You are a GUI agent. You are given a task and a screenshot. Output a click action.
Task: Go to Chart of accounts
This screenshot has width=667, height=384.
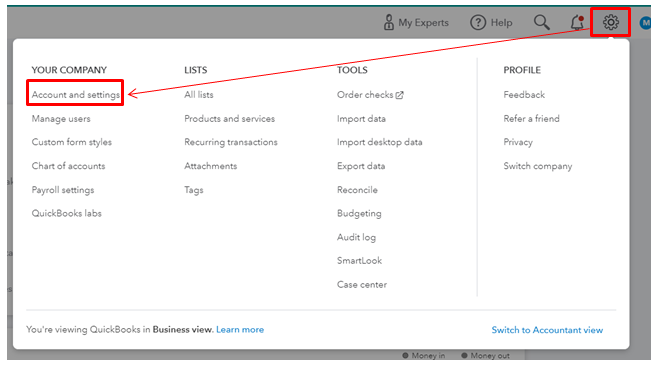[68, 166]
